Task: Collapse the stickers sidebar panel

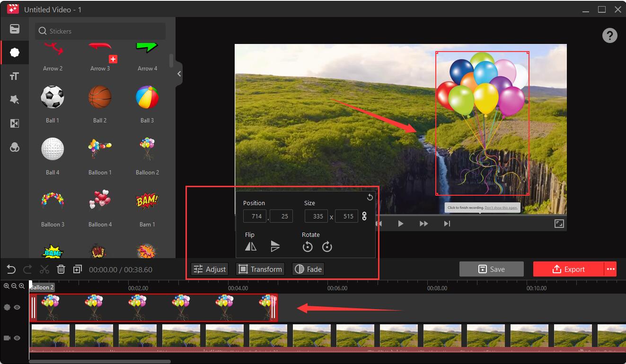Action: (x=178, y=73)
